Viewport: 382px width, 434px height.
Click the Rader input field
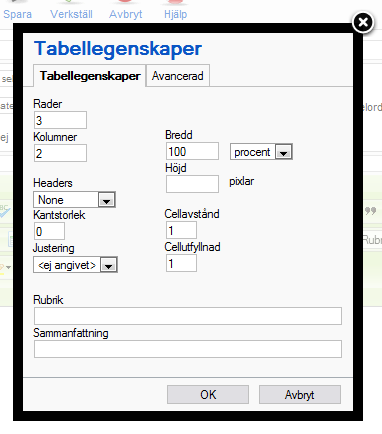pos(60,120)
